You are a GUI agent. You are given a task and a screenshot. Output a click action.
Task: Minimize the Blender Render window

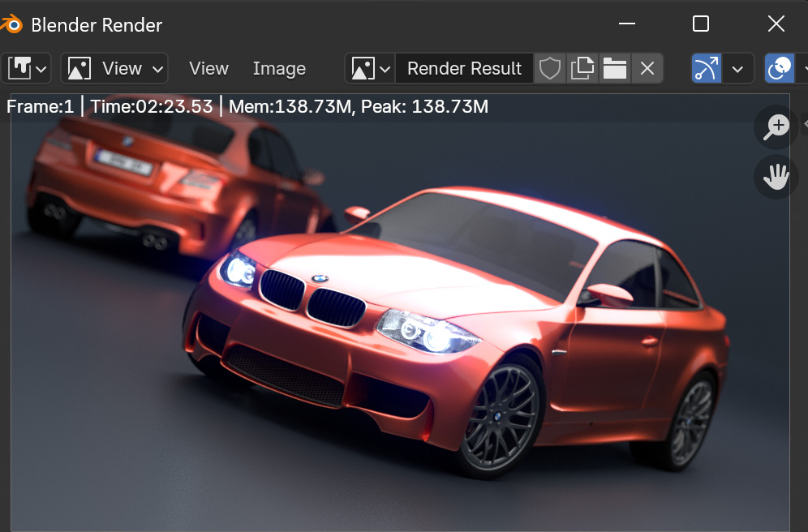point(627,24)
